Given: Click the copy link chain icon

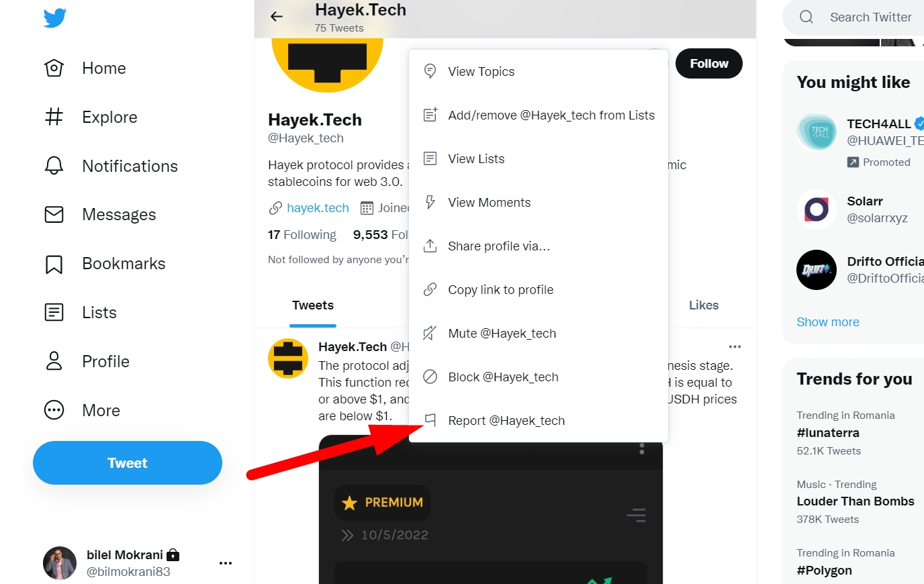Looking at the screenshot, I should [x=430, y=289].
